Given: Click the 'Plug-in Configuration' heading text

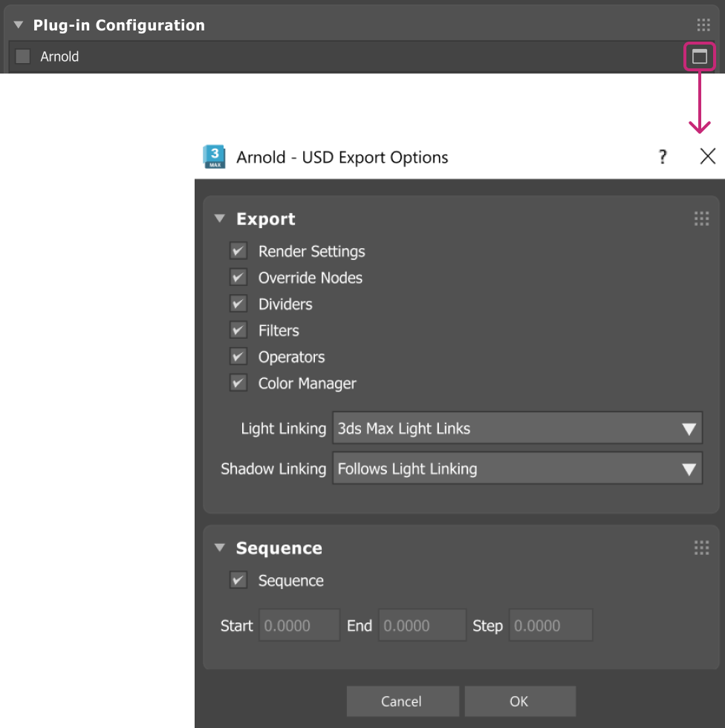Looking at the screenshot, I should pos(119,25).
